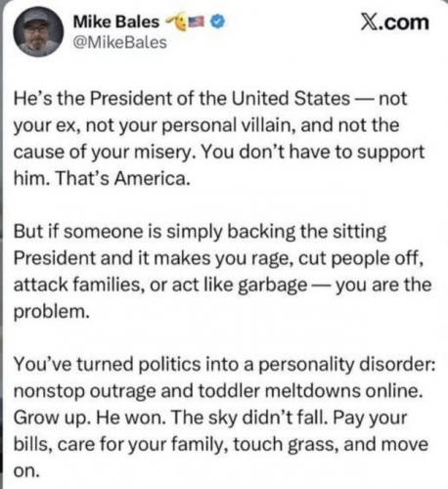Click the sentence "Grow up."

[52, 419]
